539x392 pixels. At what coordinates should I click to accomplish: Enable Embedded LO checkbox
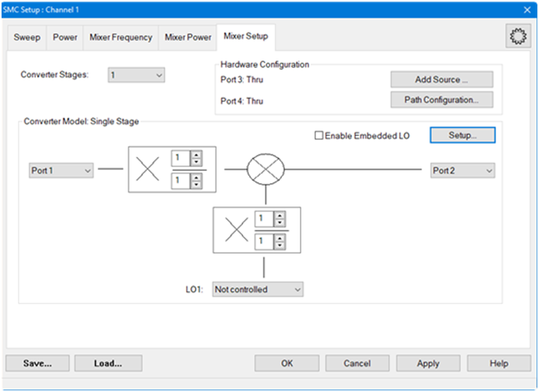point(318,135)
